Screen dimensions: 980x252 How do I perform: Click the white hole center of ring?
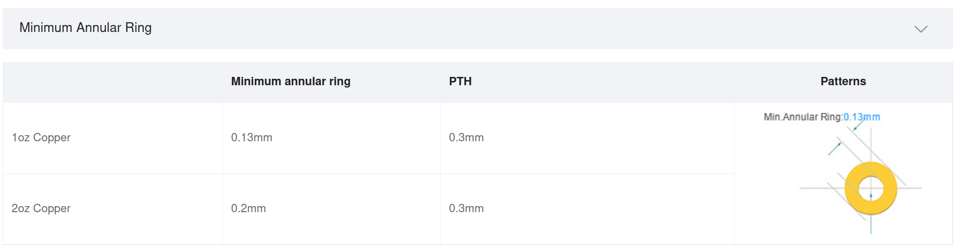coord(871,189)
